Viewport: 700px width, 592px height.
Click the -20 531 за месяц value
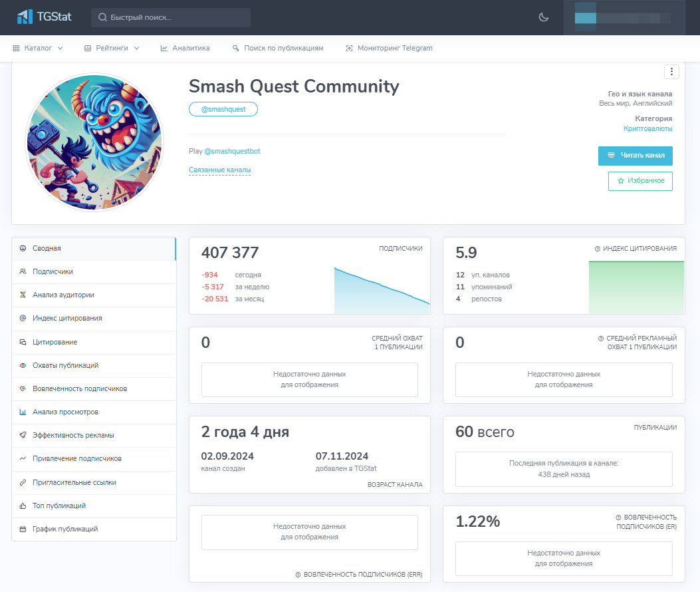pyautogui.click(x=215, y=299)
